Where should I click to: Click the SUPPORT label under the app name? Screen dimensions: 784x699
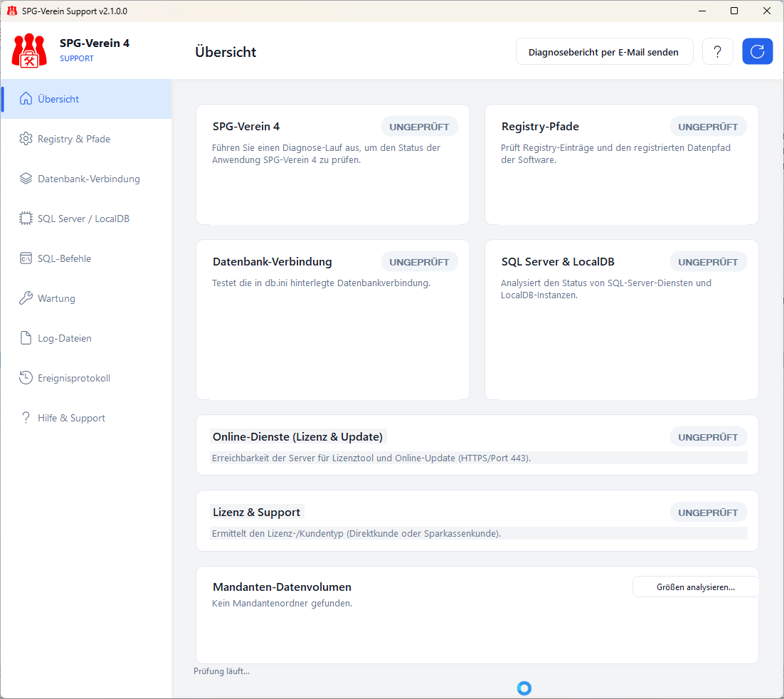tap(77, 58)
